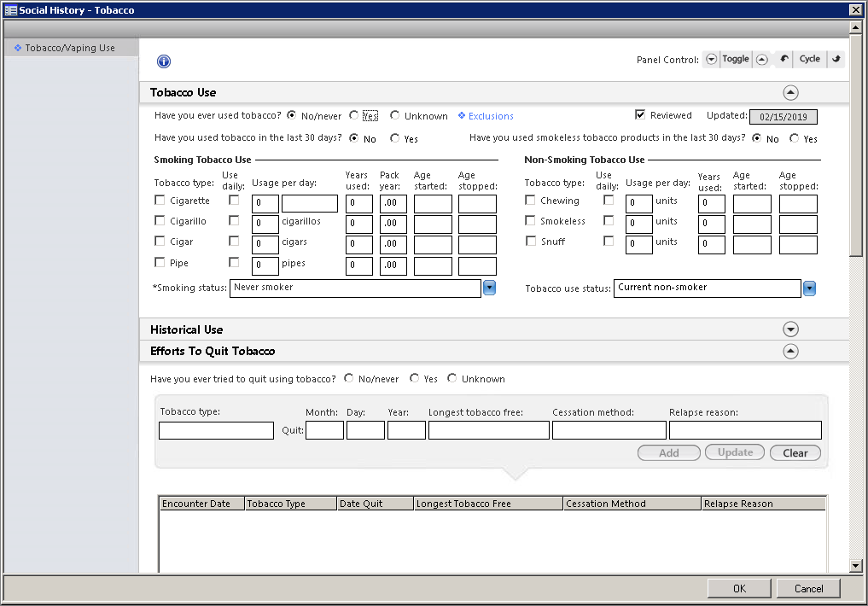The image size is (868, 606).
Task: Click the Social History window title icon
Action: (x=10, y=10)
